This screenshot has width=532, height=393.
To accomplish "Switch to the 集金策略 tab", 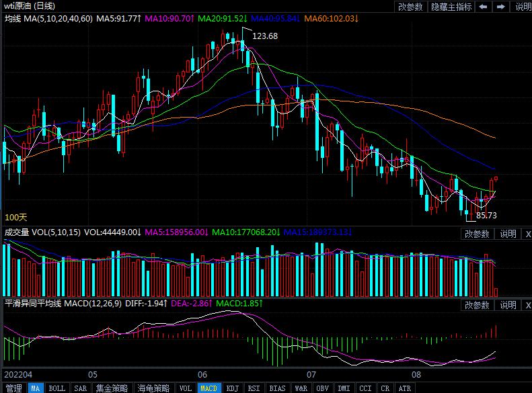I will [112, 388].
